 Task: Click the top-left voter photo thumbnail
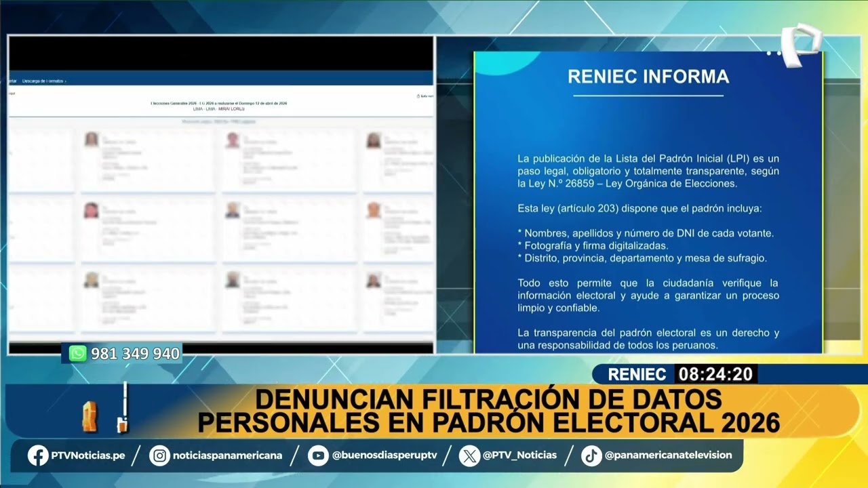(x=91, y=140)
